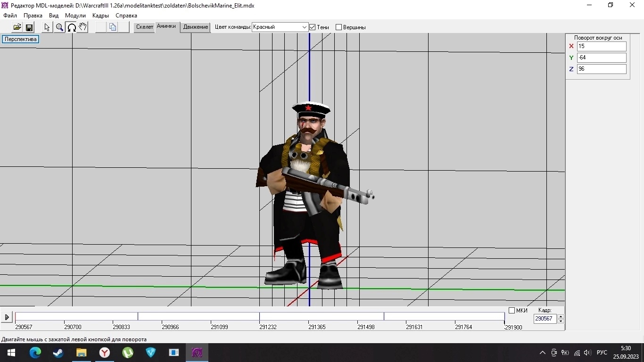Enable the Вершины vertices checkbox
The image size is (644, 362).
tap(339, 27)
